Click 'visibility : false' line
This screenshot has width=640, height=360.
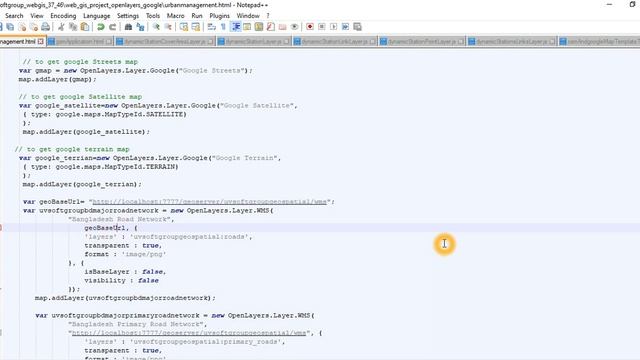(121, 280)
